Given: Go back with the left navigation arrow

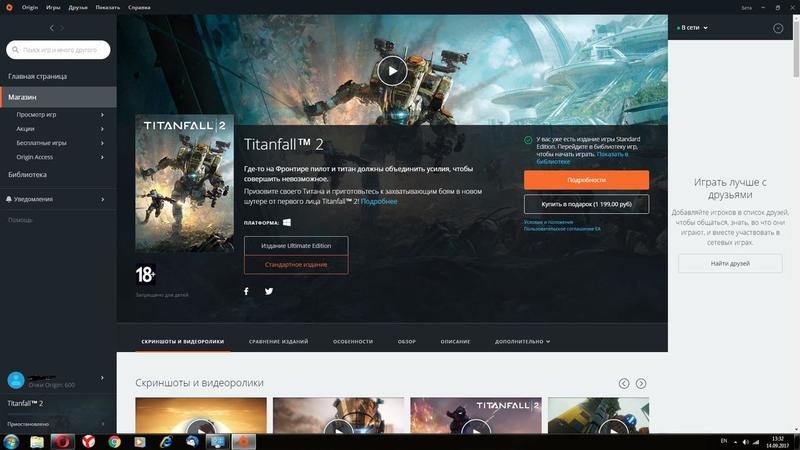Looking at the screenshot, I should pyautogui.click(x=52, y=28).
